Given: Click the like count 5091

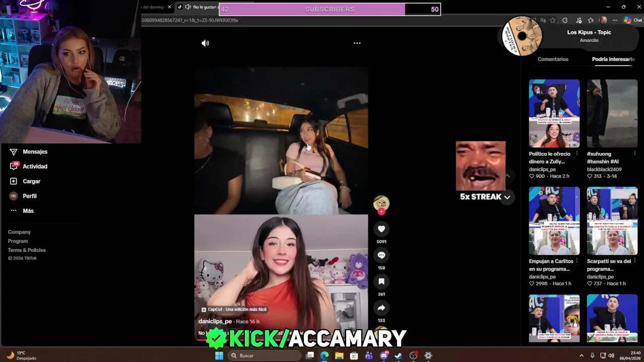Looking at the screenshot, I should click(381, 242).
